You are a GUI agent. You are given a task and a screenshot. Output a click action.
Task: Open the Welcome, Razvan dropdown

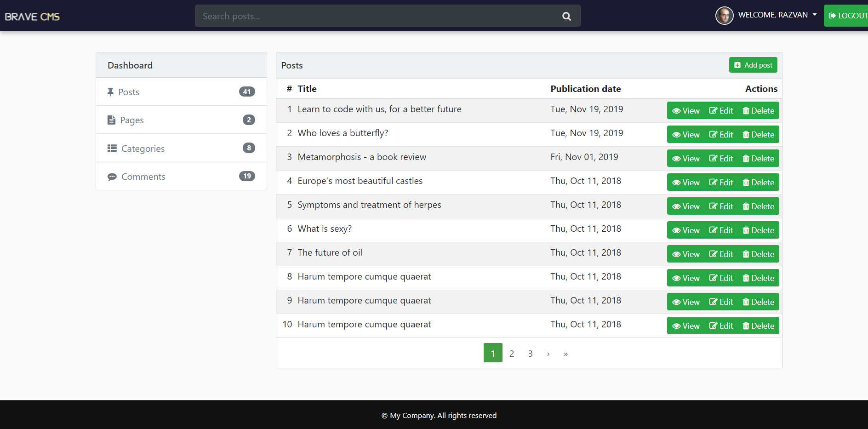777,15
